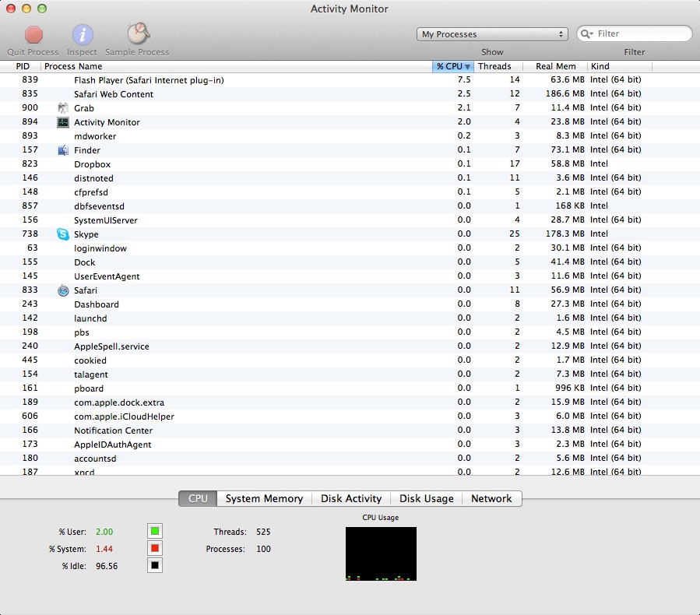Click the red % System color swatch
Viewport: 700px width, 615px height.
coord(155,548)
